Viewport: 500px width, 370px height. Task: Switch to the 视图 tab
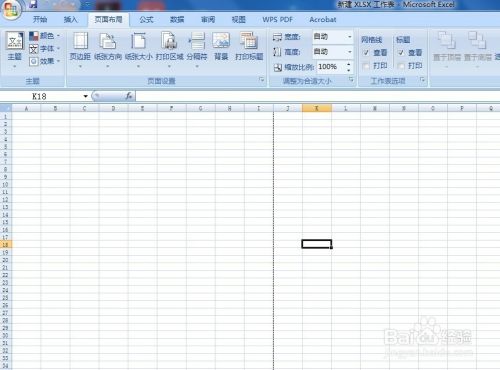(x=238, y=20)
